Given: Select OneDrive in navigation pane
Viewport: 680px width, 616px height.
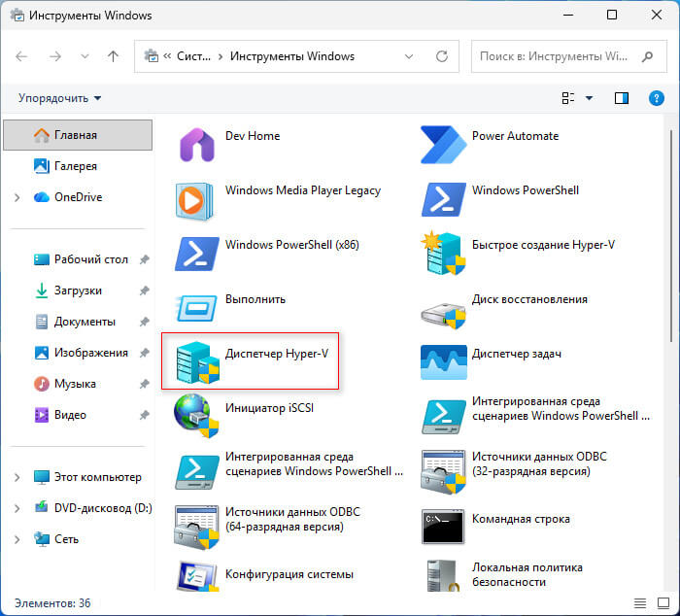Looking at the screenshot, I should [x=78, y=197].
